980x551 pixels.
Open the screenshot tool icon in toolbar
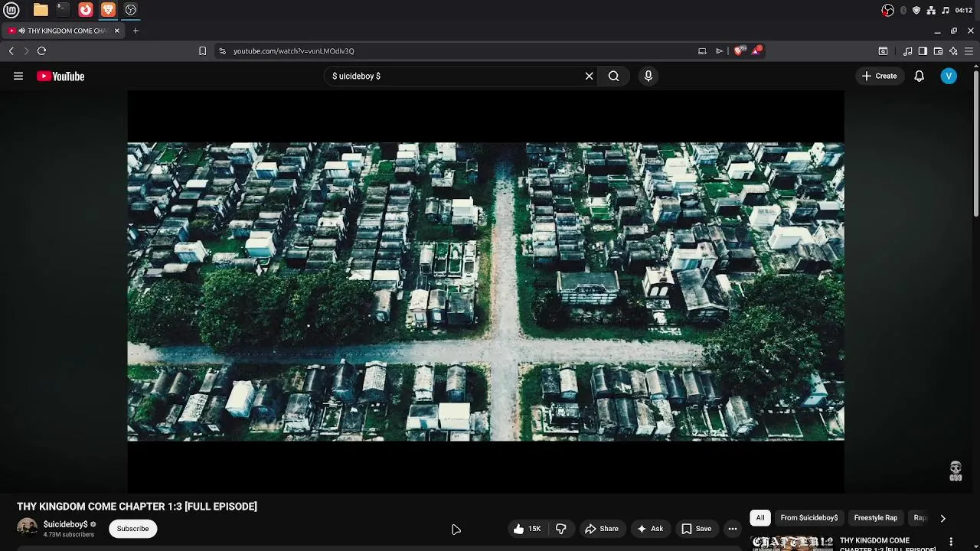pyautogui.click(x=883, y=51)
